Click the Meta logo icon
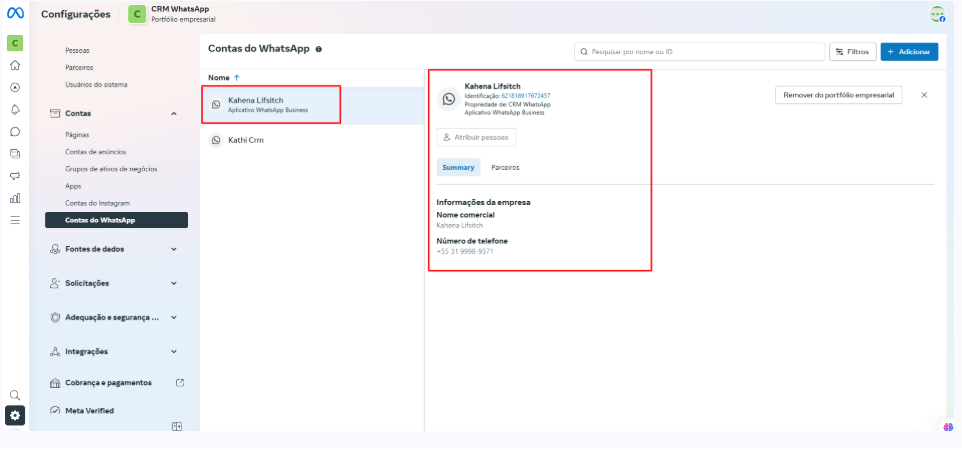Viewport: 962px width, 450px height. tap(15, 13)
